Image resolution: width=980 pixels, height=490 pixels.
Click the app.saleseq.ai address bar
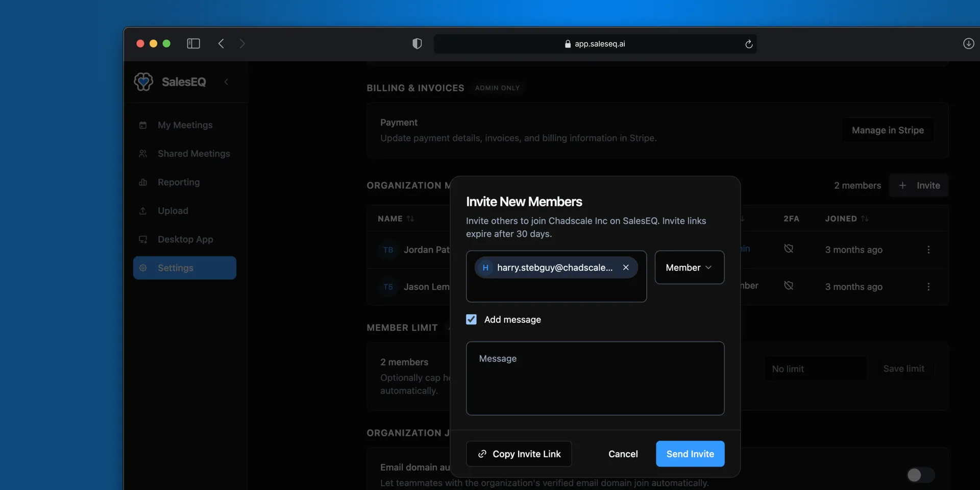point(595,44)
